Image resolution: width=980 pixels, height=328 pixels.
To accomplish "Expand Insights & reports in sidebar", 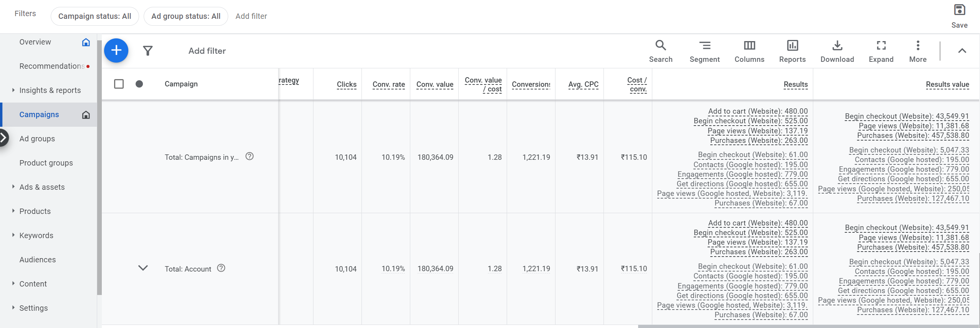I will click(x=50, y=90).
